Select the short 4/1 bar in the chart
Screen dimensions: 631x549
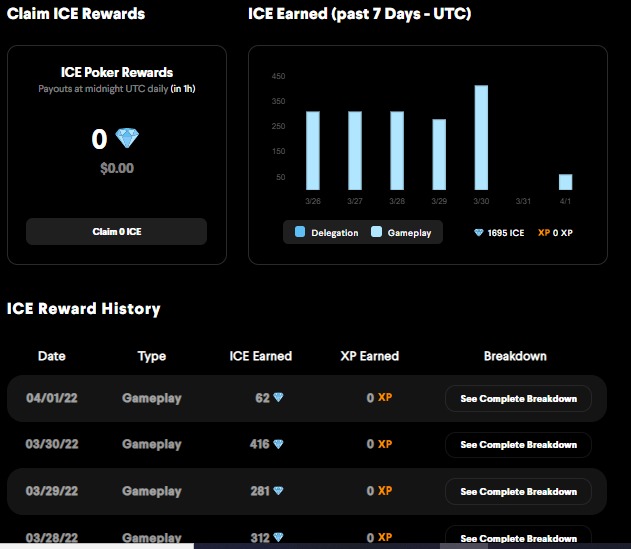pos(565,182)
